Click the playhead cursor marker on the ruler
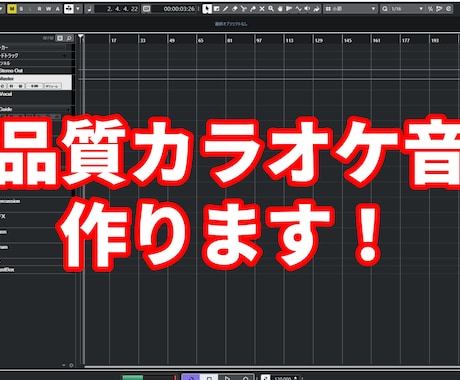This screenshot has height=380, width=460. point(81,37)
